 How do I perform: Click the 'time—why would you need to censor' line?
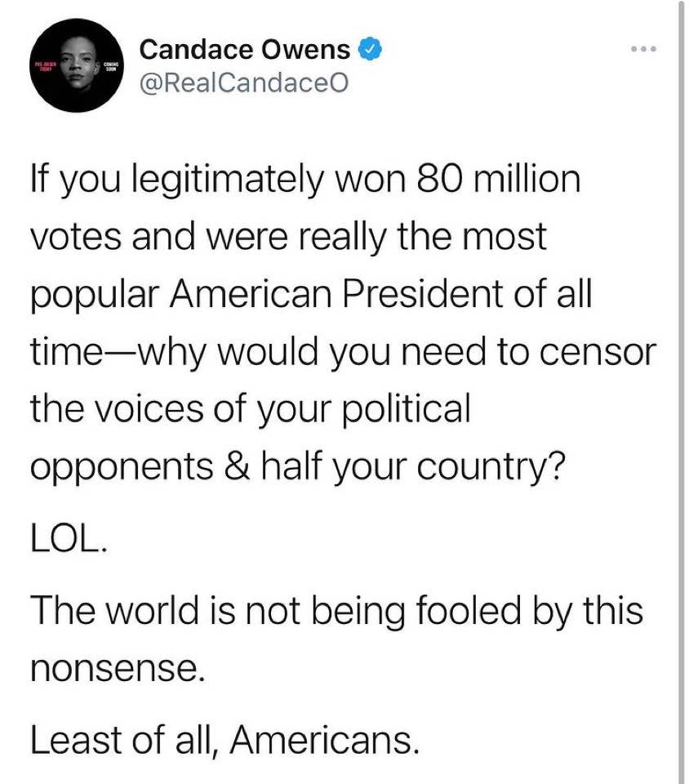pos(343,354)
